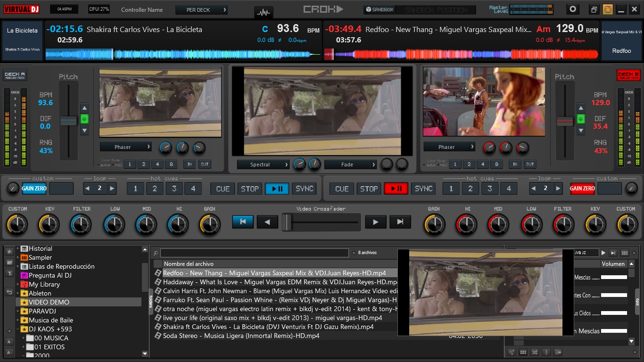Open the PER DECK dropdown

[x=201, y=10]
